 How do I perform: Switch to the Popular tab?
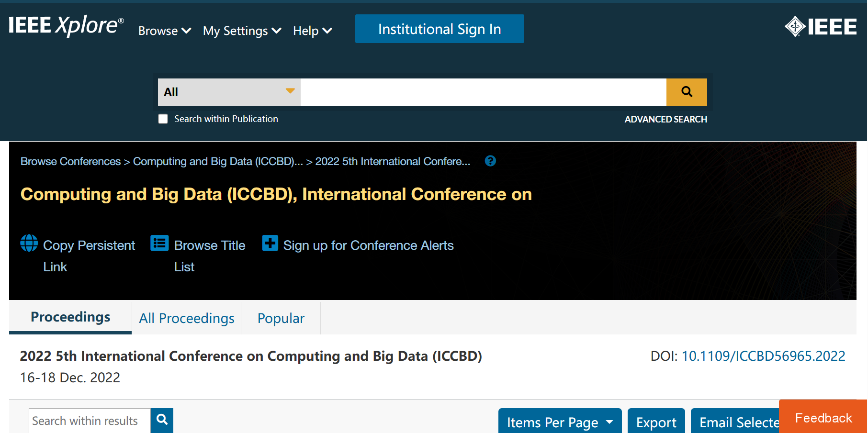click(x=281, y=318)
